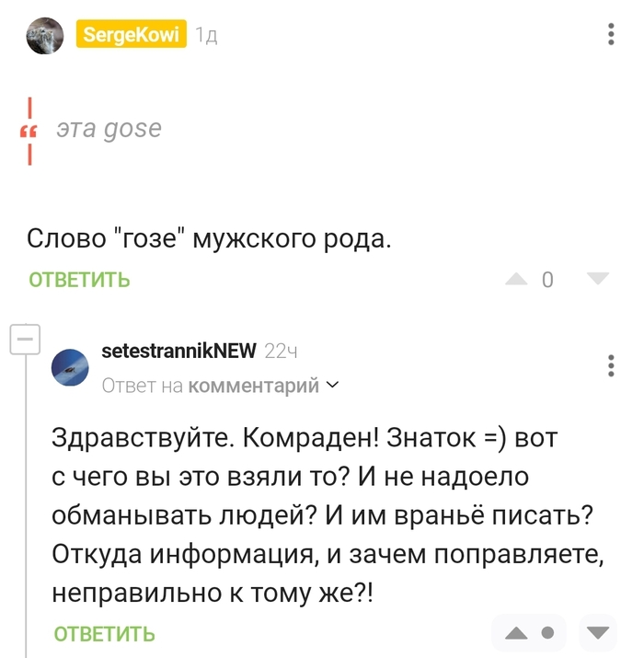Open three-dot menu on setestrannikNEW's reply
644x658 pixels.
coord(612,365)
